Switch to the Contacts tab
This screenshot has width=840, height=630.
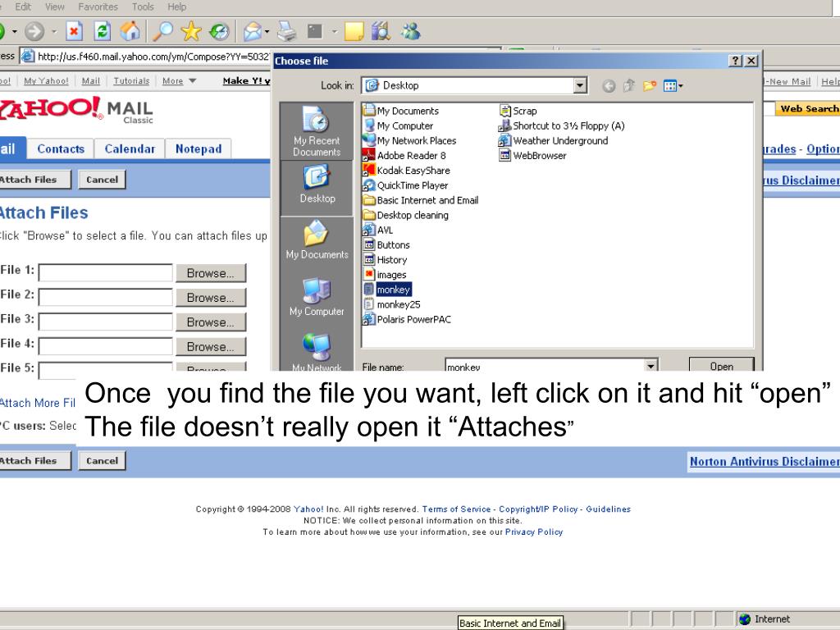[61, 149]
